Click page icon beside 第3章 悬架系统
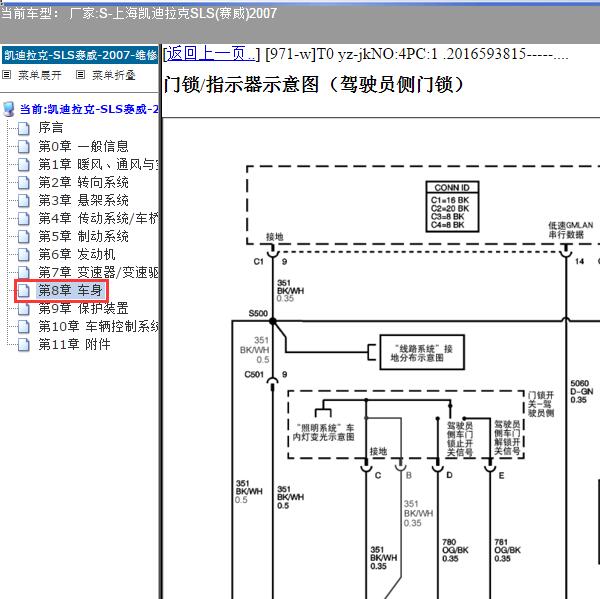Screen dimensions: 600x599 pyautogui.click(x=23, y=201)
